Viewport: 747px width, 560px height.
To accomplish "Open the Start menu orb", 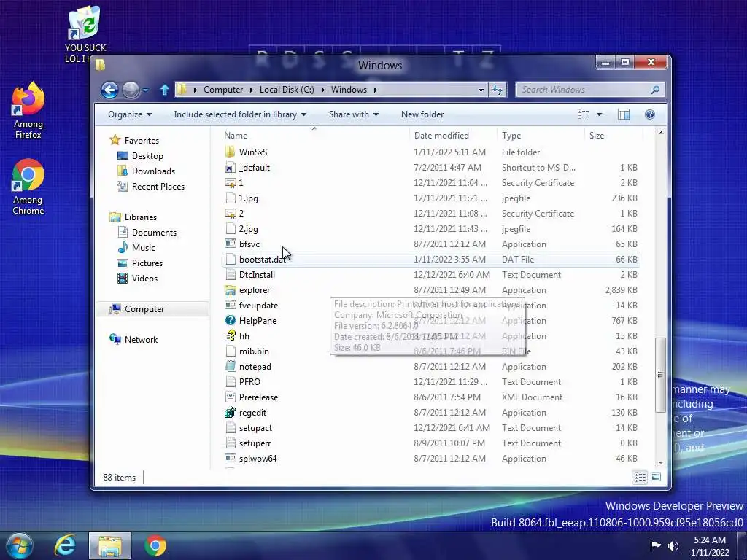I will [x=18, y=545].
